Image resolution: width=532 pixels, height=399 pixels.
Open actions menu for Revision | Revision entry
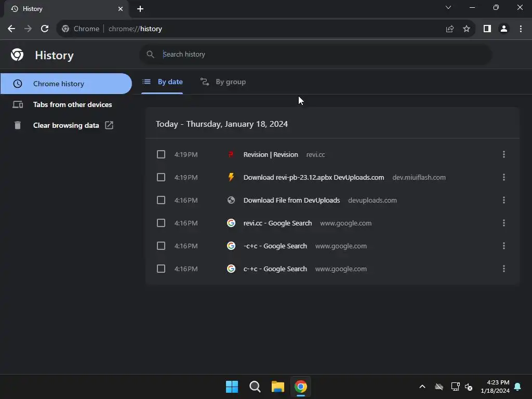click(x=504, y=154)
